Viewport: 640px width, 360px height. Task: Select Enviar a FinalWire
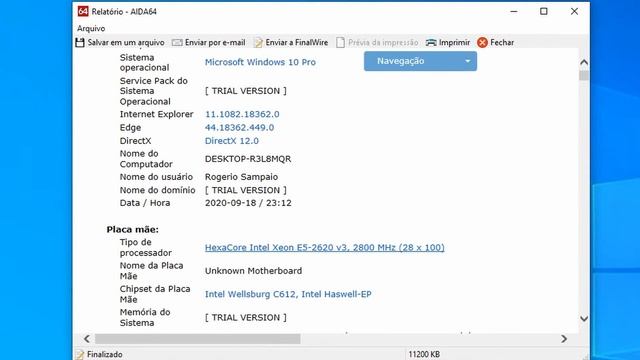tap(297, 42)
